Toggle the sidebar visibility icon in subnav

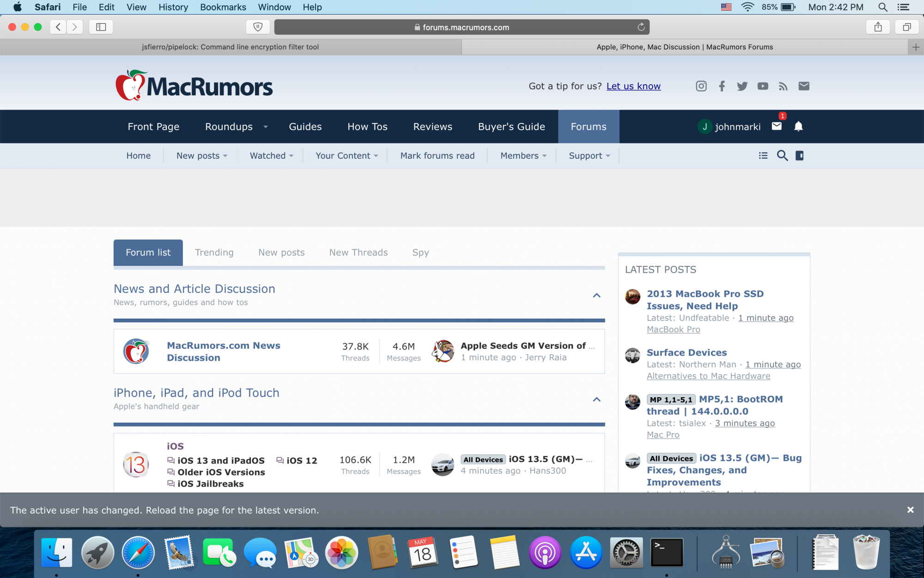point(800,156)
